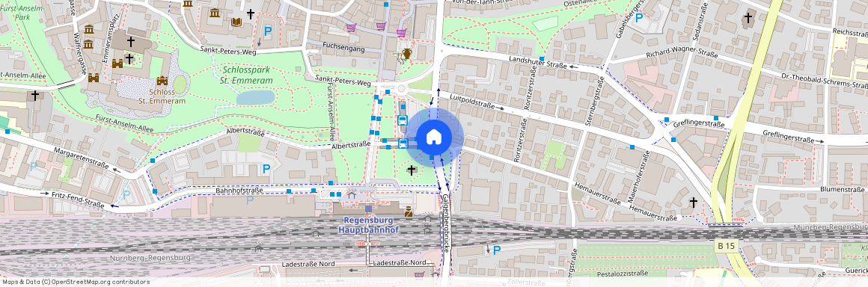Screen dimensions: 868x287
Task: Select the bus stop icon on Albertstraße
Action: pos(403,143)
